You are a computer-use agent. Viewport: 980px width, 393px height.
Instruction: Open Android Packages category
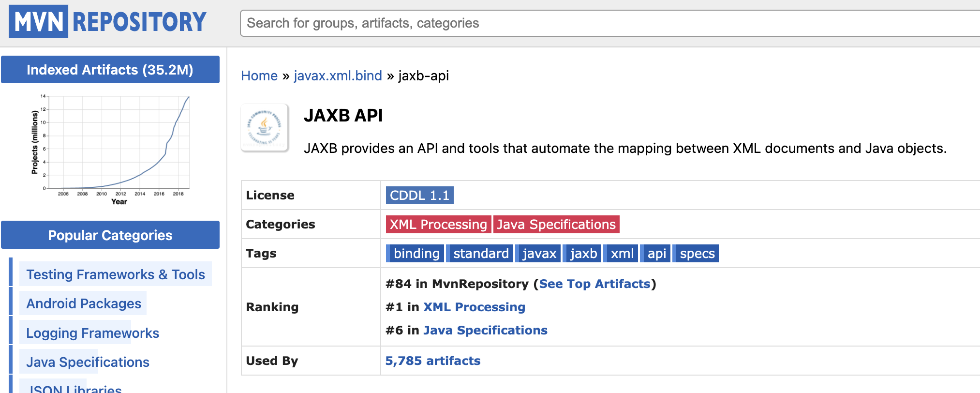84,303
